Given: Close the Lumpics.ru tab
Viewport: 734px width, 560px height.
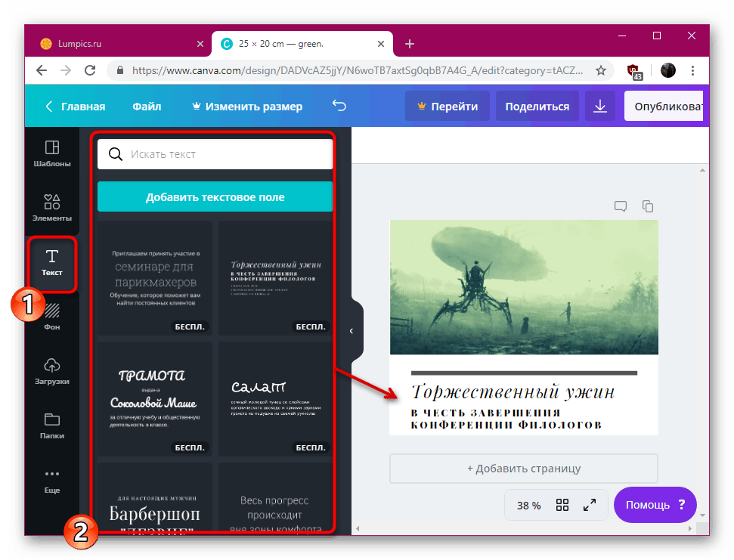Looking at the screenshot, I should [200, 44].
